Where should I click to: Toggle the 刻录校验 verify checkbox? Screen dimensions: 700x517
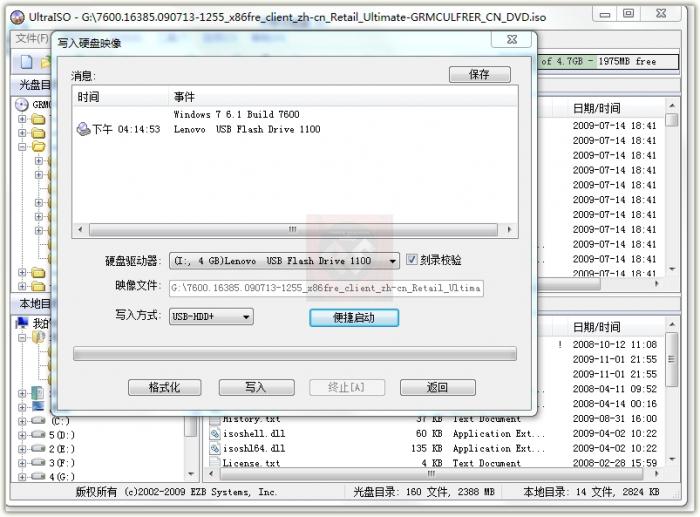pyautogui.click(x=411, y=259)
